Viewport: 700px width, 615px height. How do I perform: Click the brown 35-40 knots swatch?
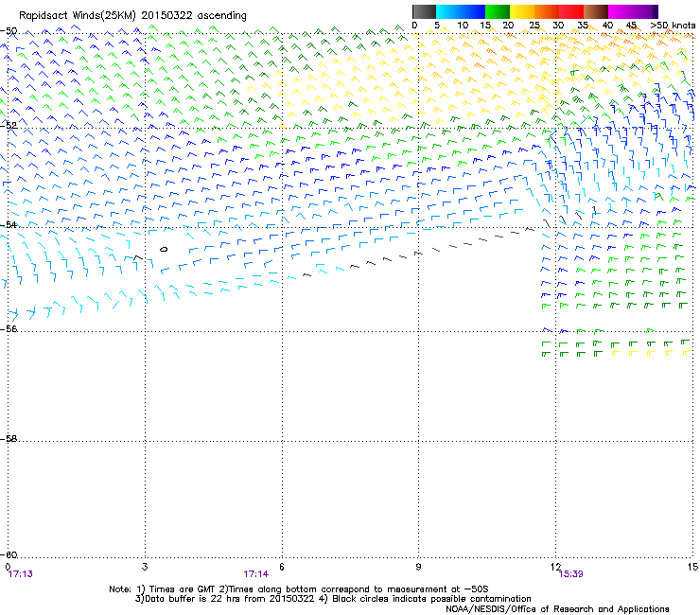point(596,11)
